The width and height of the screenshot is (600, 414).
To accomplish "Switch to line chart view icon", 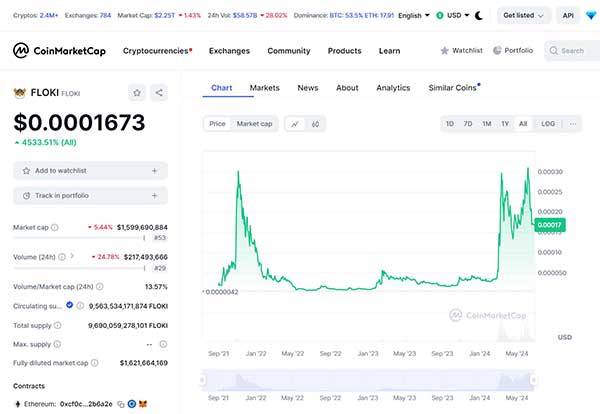I will 295,124.
